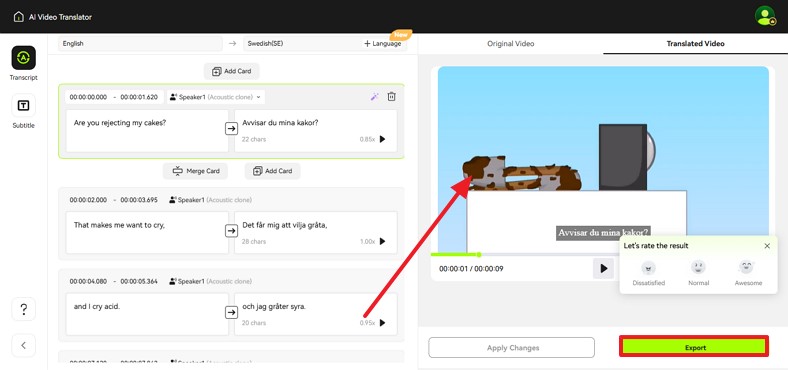Screen dimensions: 788x370
Task: Open help via the question mark icon
Action: click(x=24, y=309)
